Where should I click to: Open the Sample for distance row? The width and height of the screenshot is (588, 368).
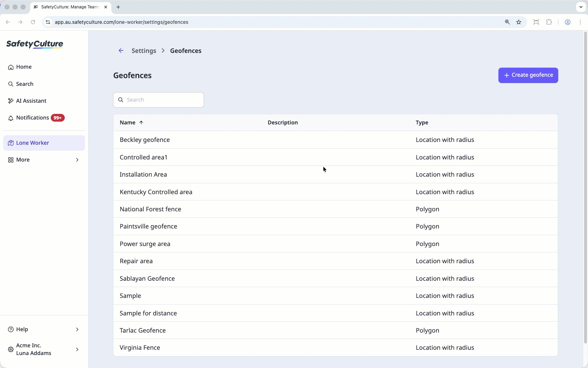(335, 313)
